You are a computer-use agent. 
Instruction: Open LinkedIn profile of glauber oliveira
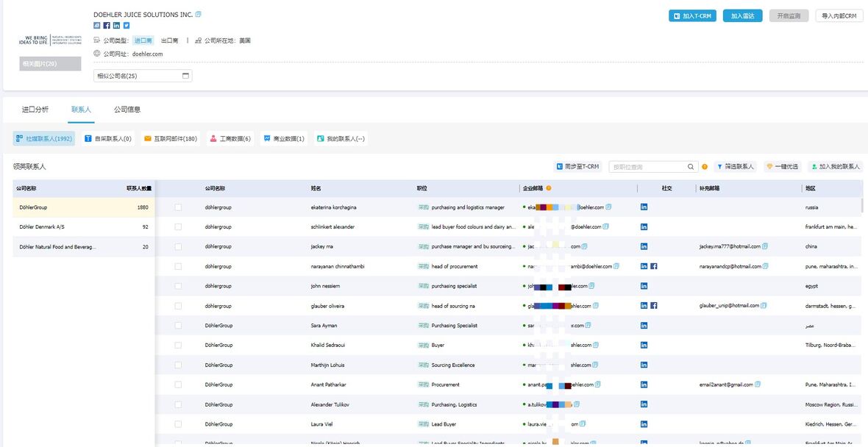tap(644, 305)
